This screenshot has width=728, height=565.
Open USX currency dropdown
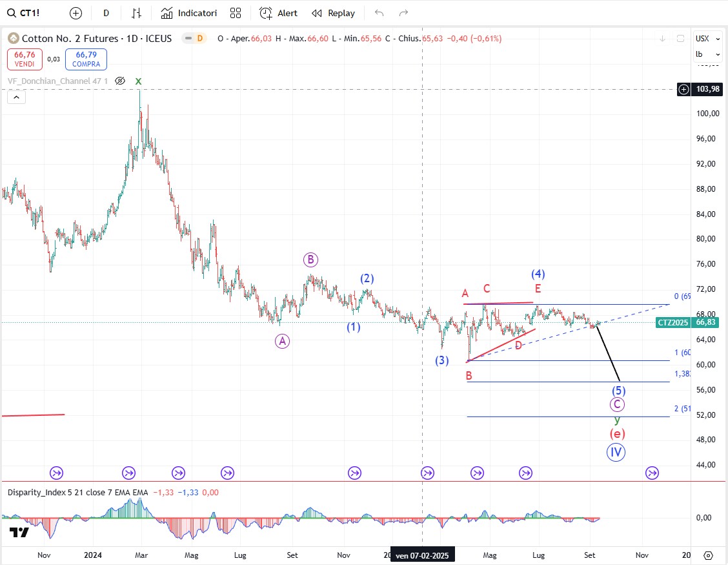click(707, 39)
